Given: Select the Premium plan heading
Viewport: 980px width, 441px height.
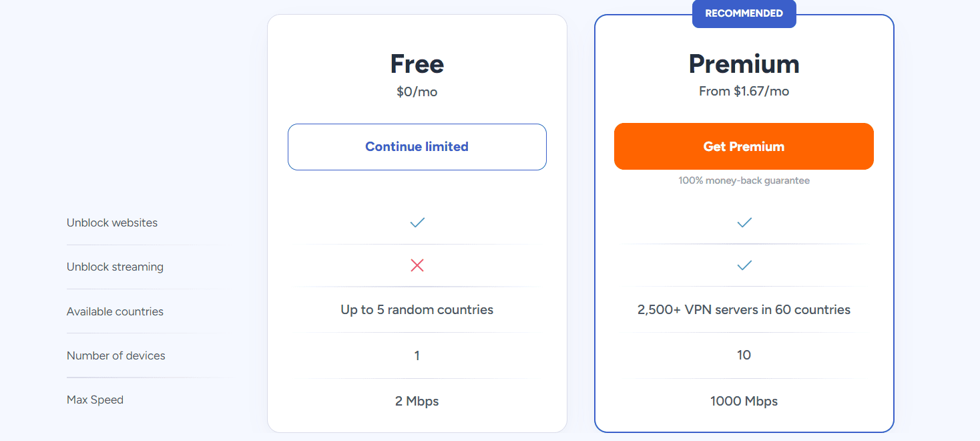Looking at the screenshot, I should coord(744,63).
